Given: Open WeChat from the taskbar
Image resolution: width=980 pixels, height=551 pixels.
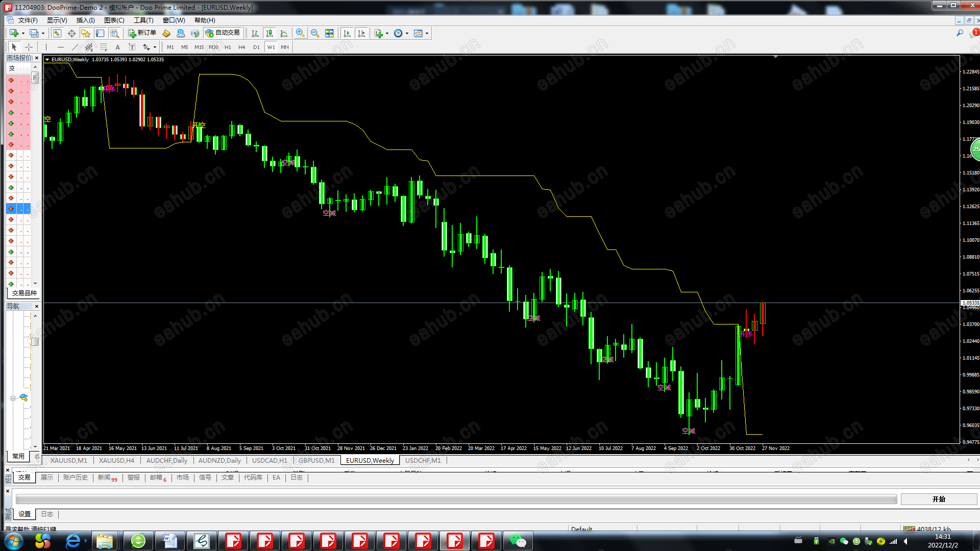Looking at the screenshot, I should [x=518, y=541].
